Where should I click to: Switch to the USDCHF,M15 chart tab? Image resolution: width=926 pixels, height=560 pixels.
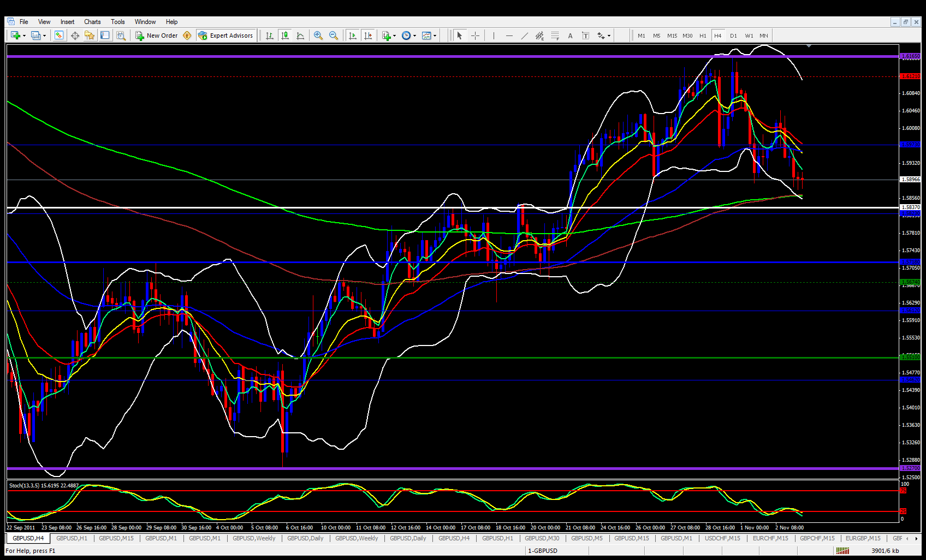point(722,538)
